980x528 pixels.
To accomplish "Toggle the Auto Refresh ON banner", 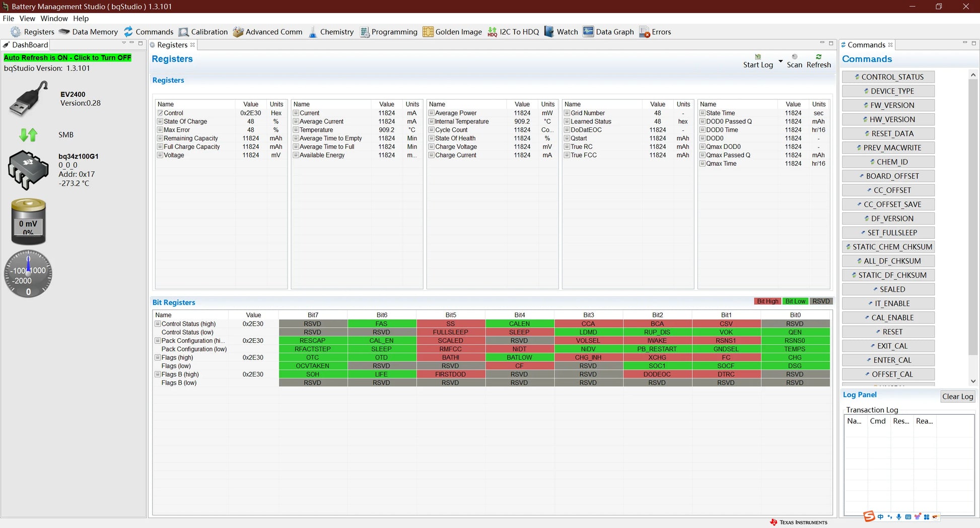I will pyautogui.click(x=67, y=58).
